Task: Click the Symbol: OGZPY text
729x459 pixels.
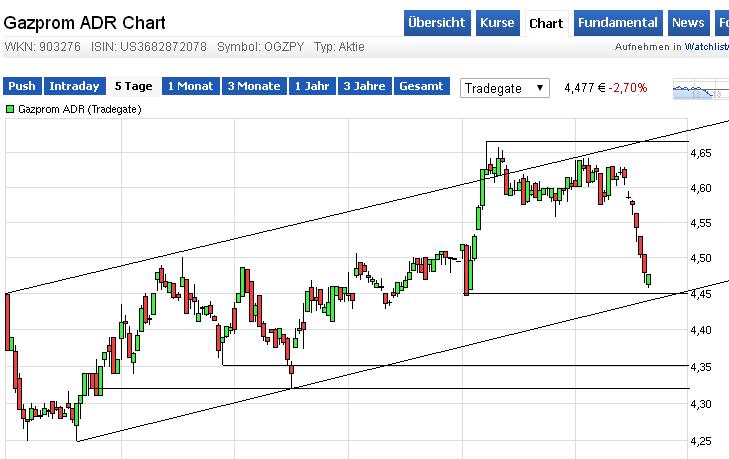Action: point(261,47)
